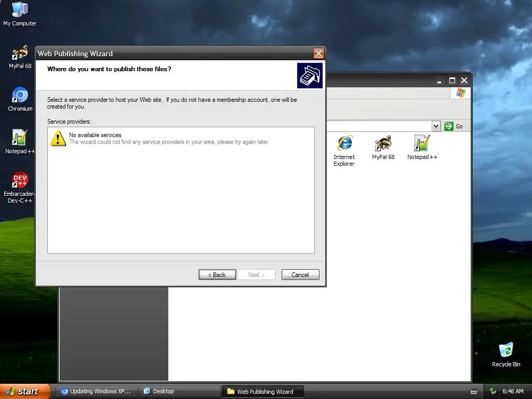
Task: Cancel the Web Publishing Wizard
Action: coord(300,274)
